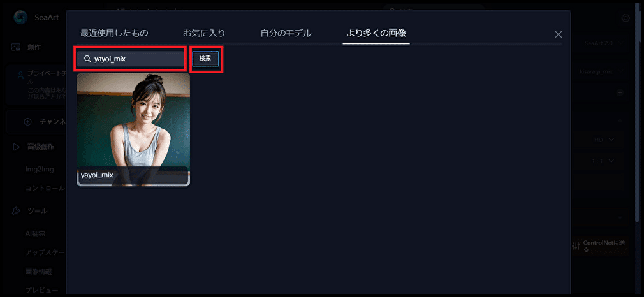Click the ツール wrench icon

(15, 211)
